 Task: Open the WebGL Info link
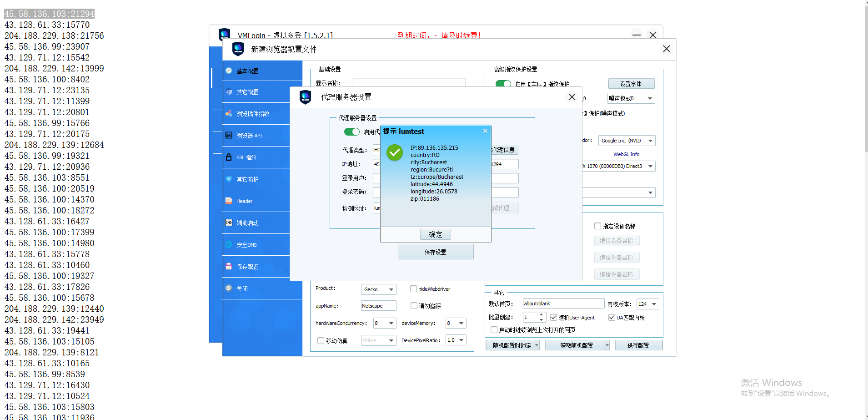pos(626,154)
